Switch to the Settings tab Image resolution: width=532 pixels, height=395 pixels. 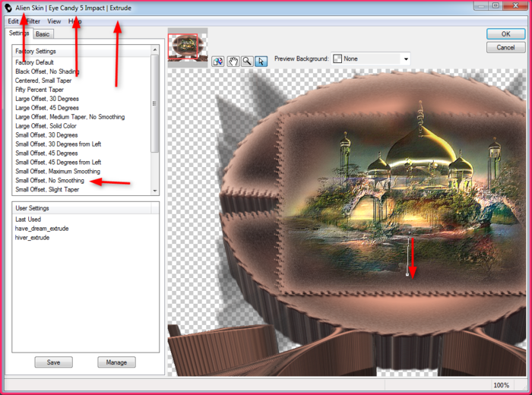[x=19, y=33]
